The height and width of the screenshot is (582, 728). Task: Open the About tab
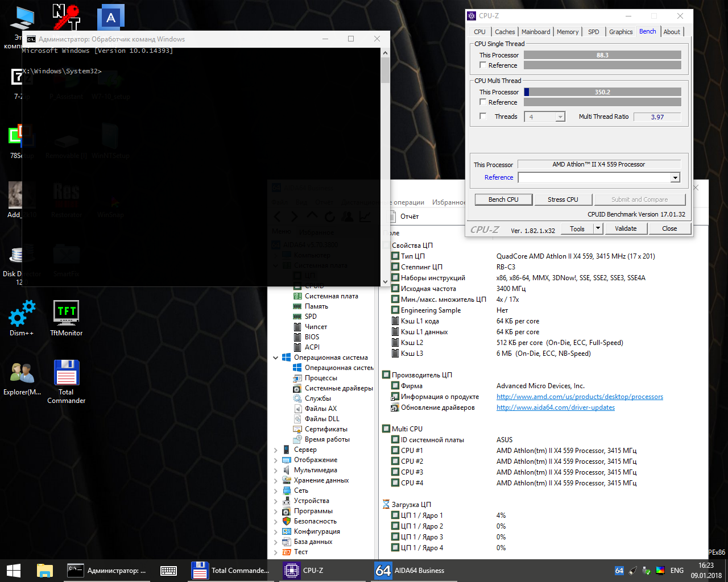tap(672, 32)
